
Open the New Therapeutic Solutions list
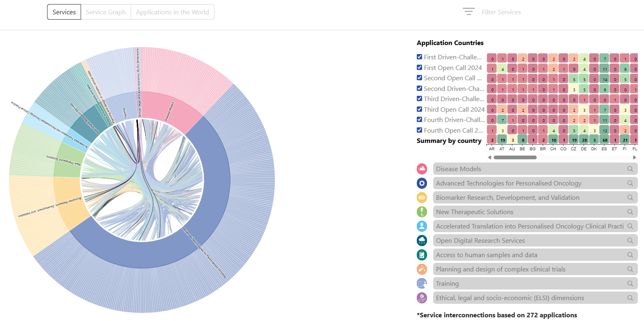535,212
